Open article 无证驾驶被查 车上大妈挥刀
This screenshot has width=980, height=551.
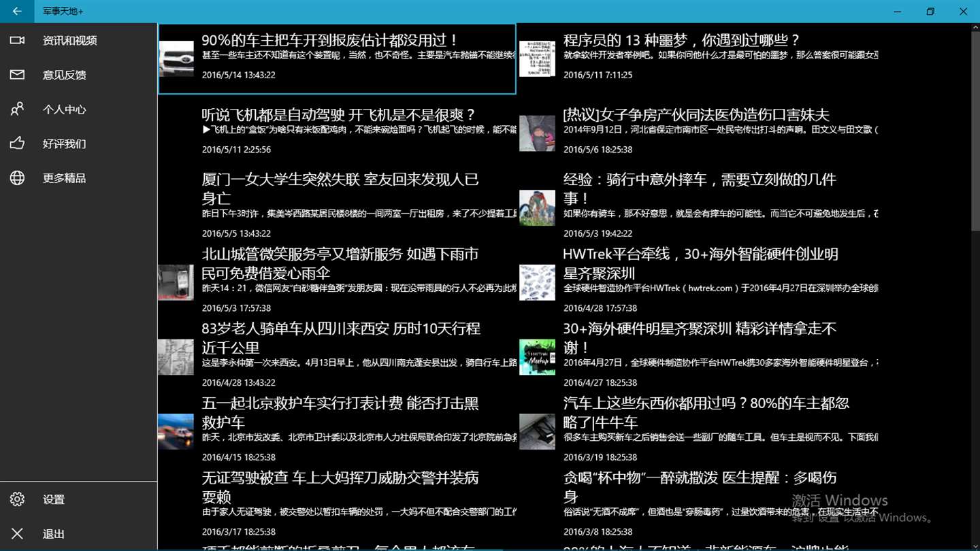[x=337, y=506]
